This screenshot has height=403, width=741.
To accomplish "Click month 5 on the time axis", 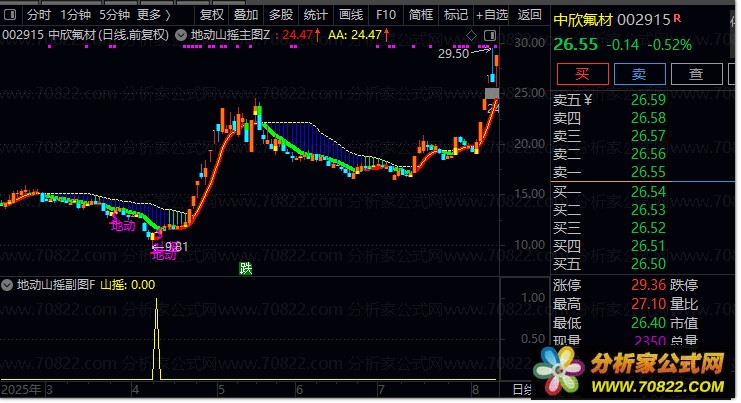I will pos(221,390).
